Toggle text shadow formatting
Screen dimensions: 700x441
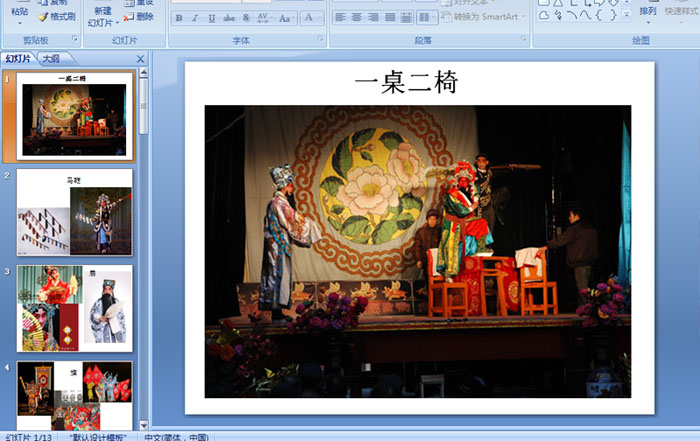[246, 18]
